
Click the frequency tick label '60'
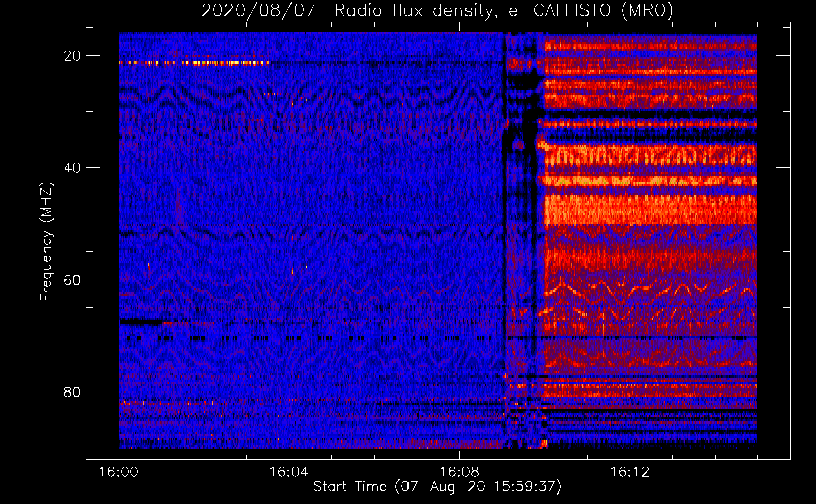pos(73,280)
